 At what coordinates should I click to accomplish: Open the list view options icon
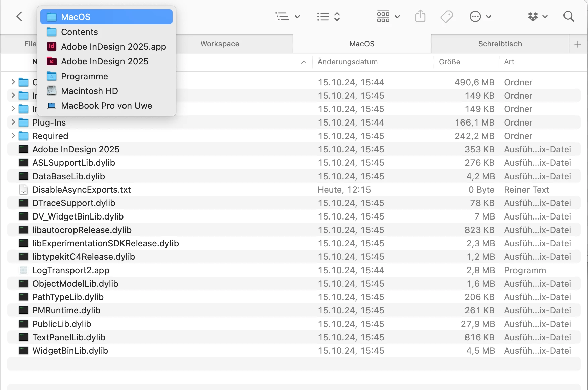282,16
